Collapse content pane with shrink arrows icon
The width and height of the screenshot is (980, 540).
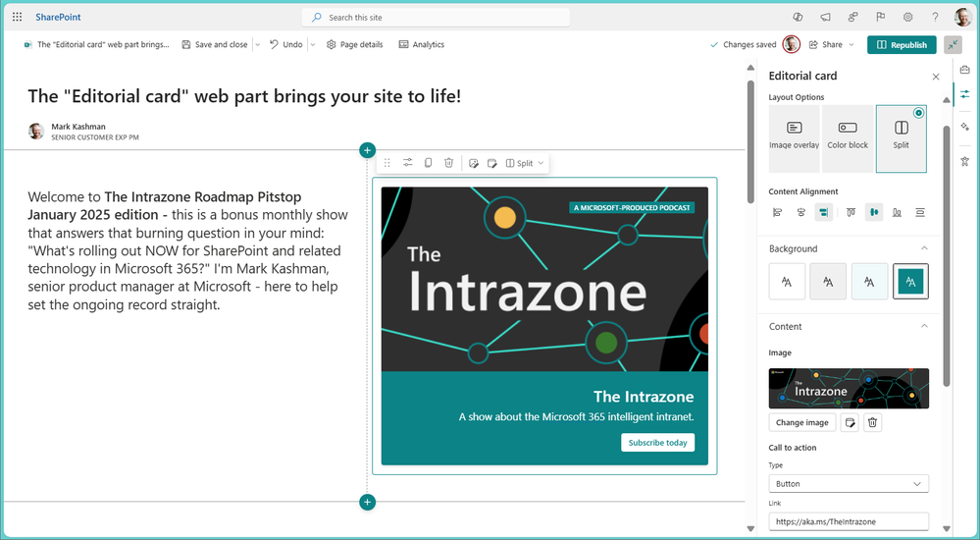click(x=954, y=44)
